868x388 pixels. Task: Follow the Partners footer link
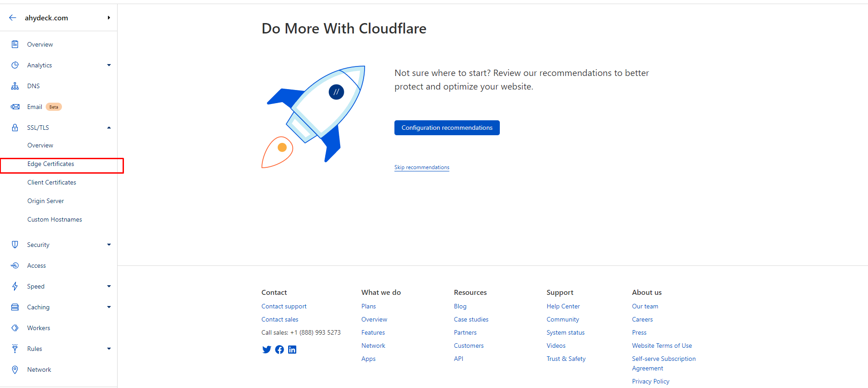tap(465, 332)
